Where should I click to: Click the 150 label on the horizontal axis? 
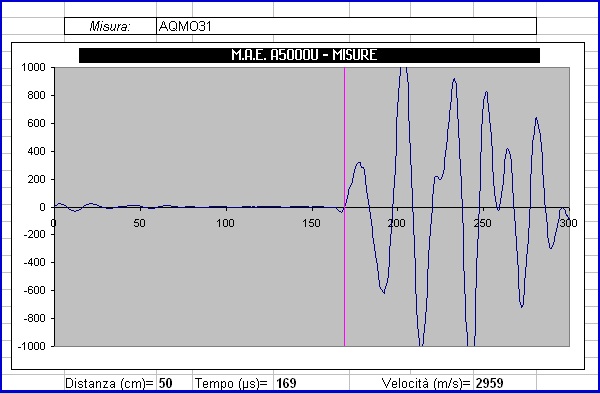pos(311,223)
